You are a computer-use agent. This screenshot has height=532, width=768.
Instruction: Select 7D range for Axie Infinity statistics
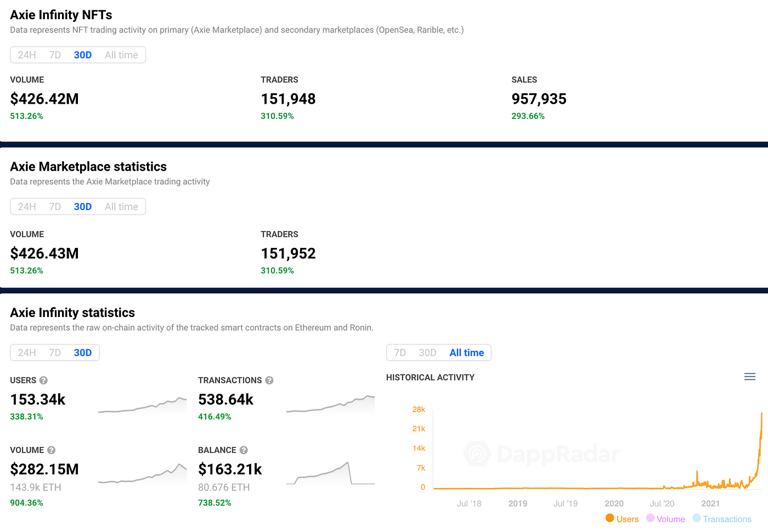tap(55, 353)
